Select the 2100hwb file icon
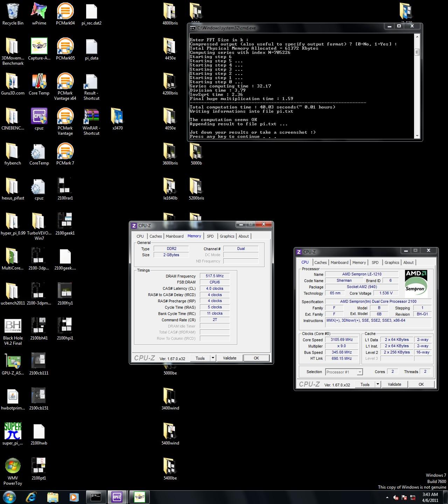Screen dimensions: 448x504 pyautogui.click(x=39, y=434)
